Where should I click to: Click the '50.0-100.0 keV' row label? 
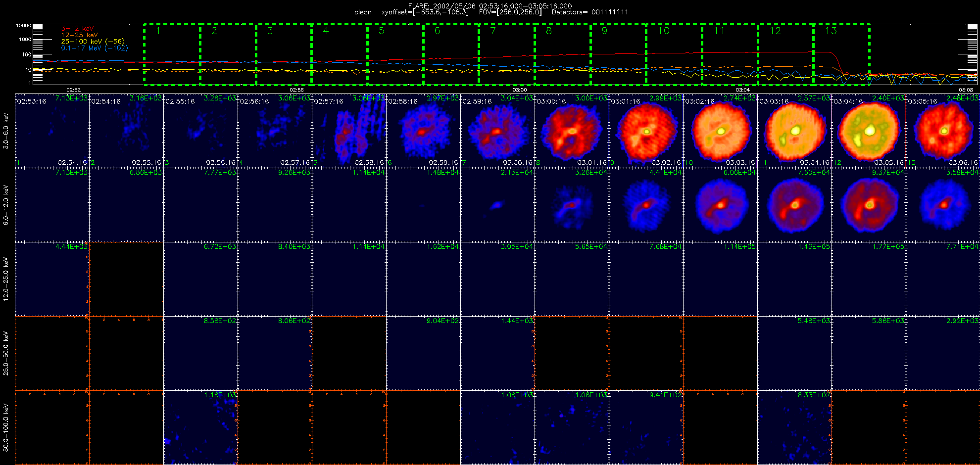[6, 427]
